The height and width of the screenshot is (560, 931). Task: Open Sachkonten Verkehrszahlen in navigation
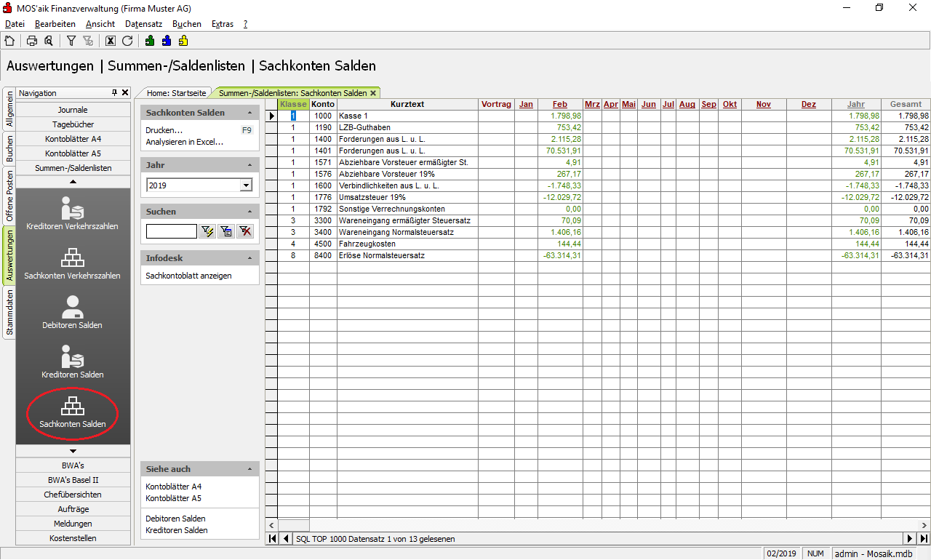(x=72, y=263)
